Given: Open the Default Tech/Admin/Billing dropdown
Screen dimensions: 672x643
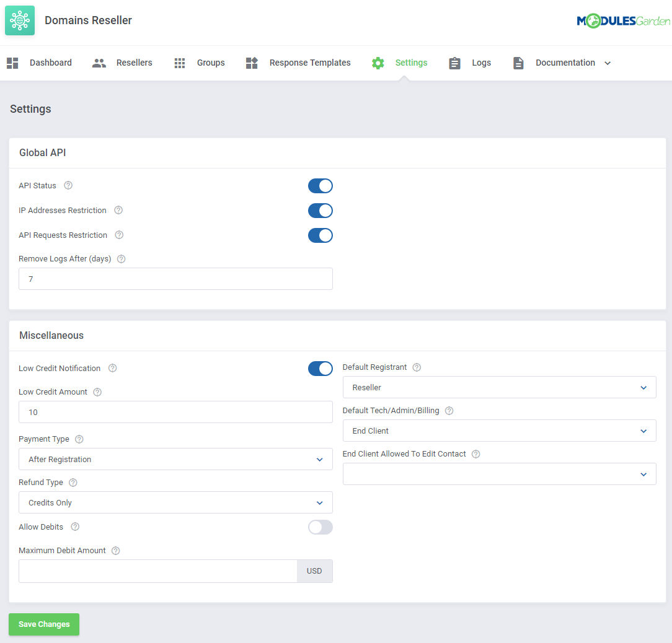Looking at the screenshot, I should coord(499,431).
